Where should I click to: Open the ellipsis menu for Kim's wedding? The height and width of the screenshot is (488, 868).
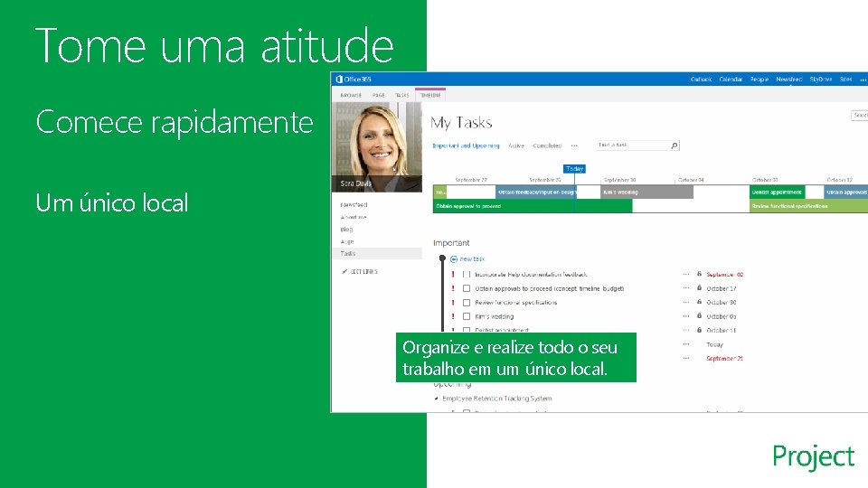pyautogui.click(x=686, y=316)
